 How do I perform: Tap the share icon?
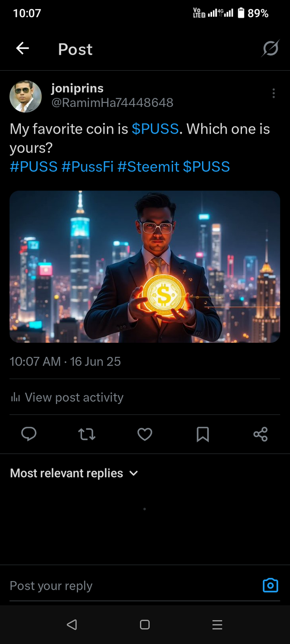(261, 434)
